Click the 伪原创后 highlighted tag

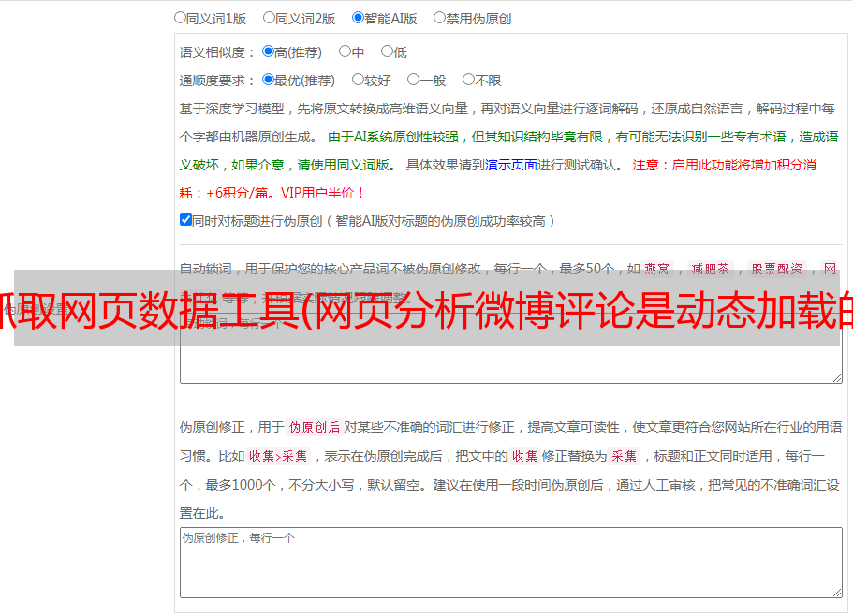click(315, 427)
